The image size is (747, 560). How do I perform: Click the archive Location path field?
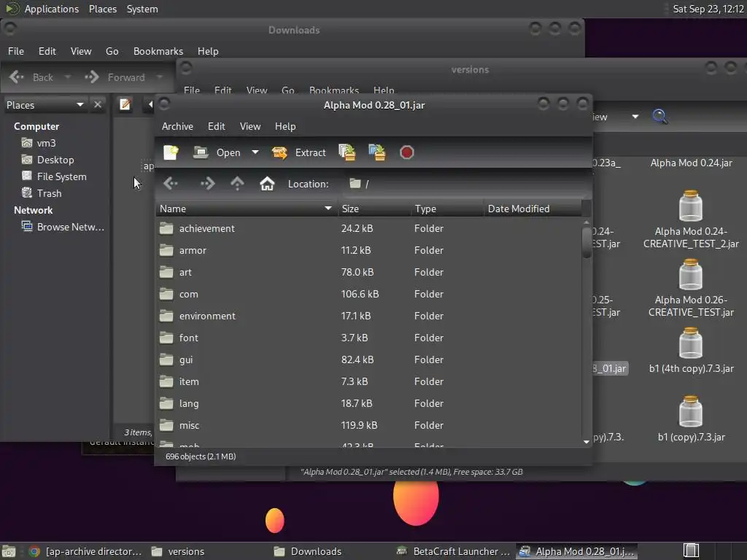[465, 184]
